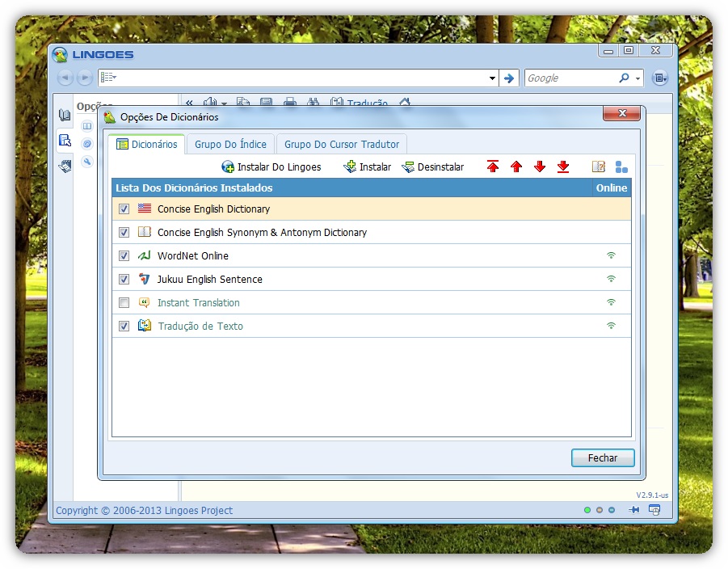Image resolution: width=728 pixels, height=569 pixels.
Task: Click the wrench settings icon in options panel
Action: [86, 162]
